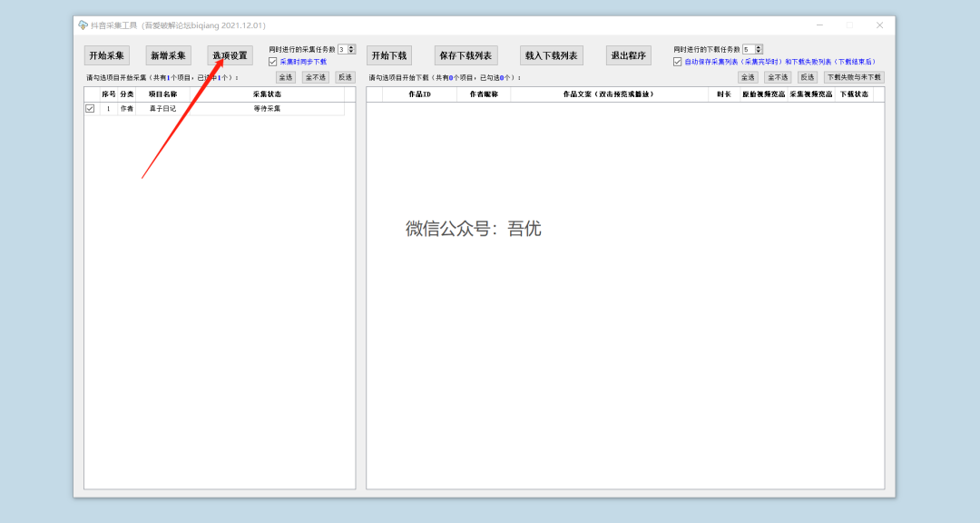Image resolution: width=980 pixels, height=523 pixels.
Task: Click 全选 above the collection list
Action: pos(286,77)
